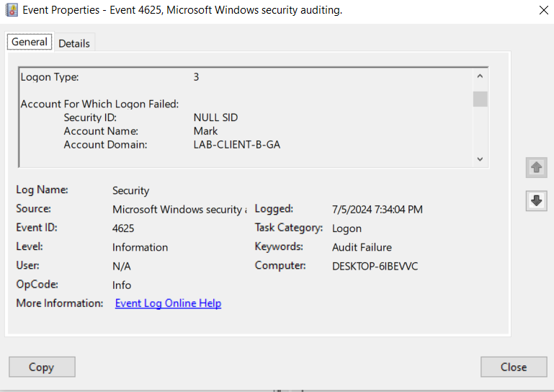Click the Log Name value Security

[130, 191]
